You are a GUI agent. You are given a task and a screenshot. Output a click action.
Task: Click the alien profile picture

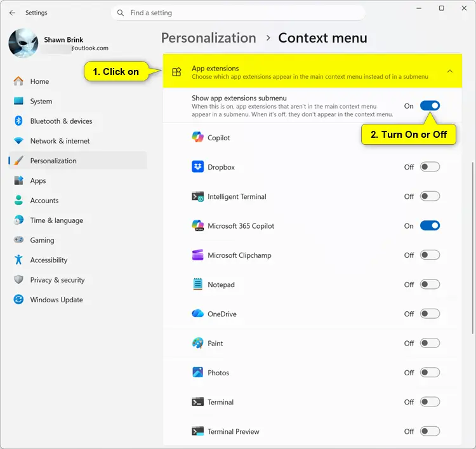(x=23, y=43)
